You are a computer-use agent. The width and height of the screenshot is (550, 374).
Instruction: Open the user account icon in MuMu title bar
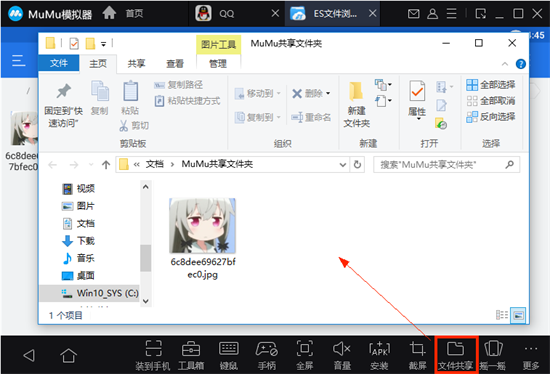point(432,14)
